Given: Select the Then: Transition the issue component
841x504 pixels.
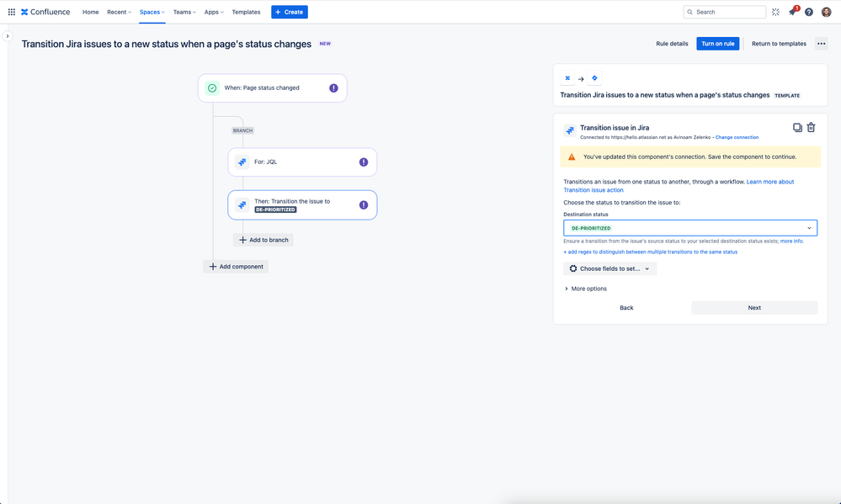Looking at the screenshot, I should (x=302, y=204).
